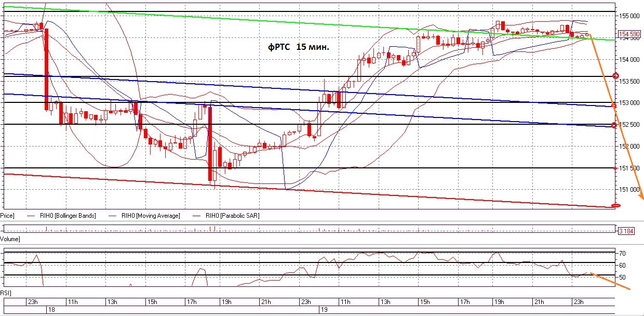The image size is (644, 316).
Task: Click the RIH0 [Parabolic SAR] legend entry
Action: pyautogui.click(x=232, y=215)
